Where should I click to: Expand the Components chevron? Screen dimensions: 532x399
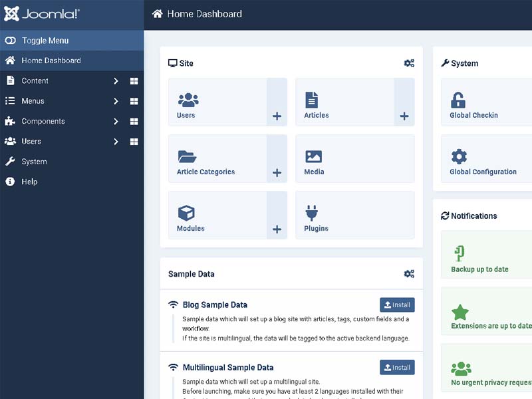pos(116,121)
